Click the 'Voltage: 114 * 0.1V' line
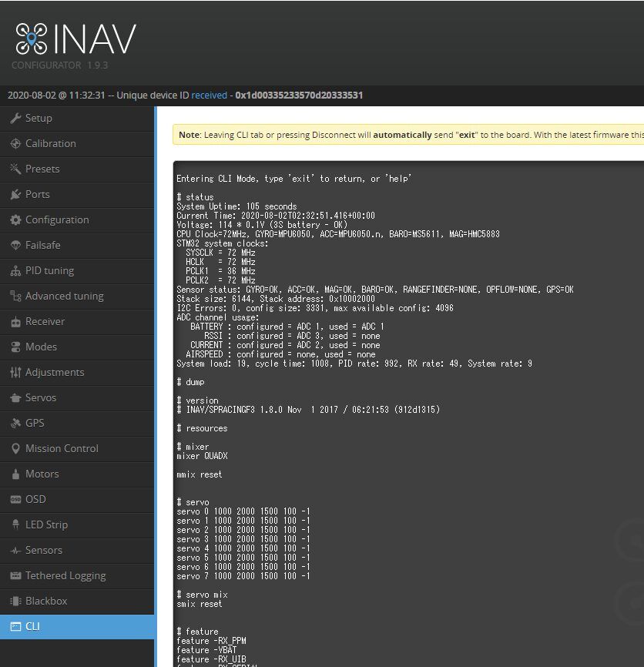Image resolution: width=644 pixels, height=667 pixels. pyautogui.click(x=262, y=225)
